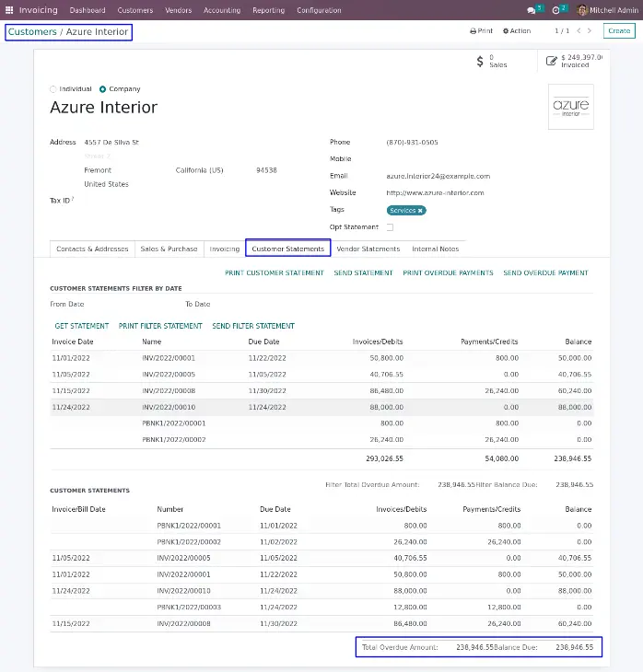Click Mitchell Admin avatar picture
The height and width of the screenshot is (672, 643).
point(582,10)
